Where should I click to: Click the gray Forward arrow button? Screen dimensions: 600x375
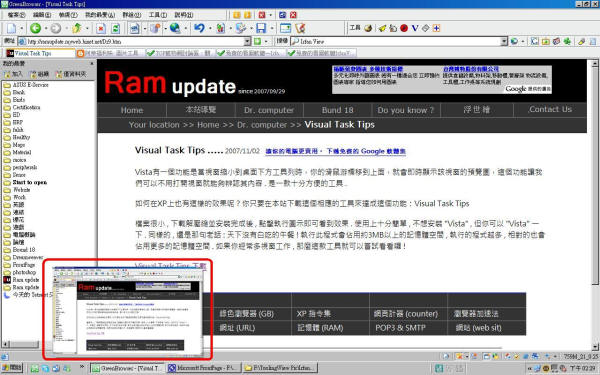[x=56, y=28]
